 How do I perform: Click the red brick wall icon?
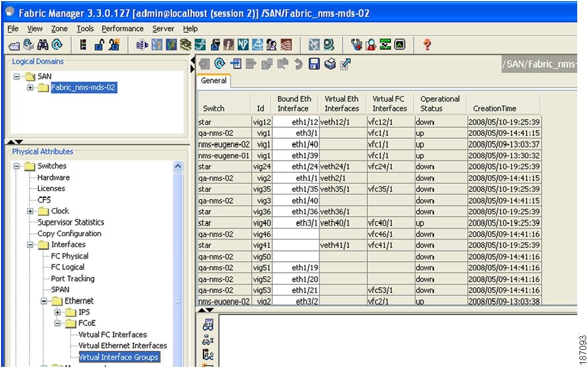coord(286,45)
